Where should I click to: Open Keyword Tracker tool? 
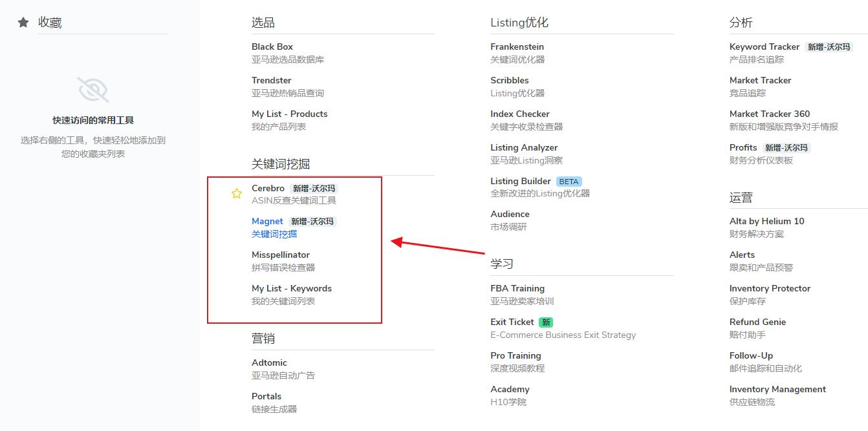[x=765, y=47]
